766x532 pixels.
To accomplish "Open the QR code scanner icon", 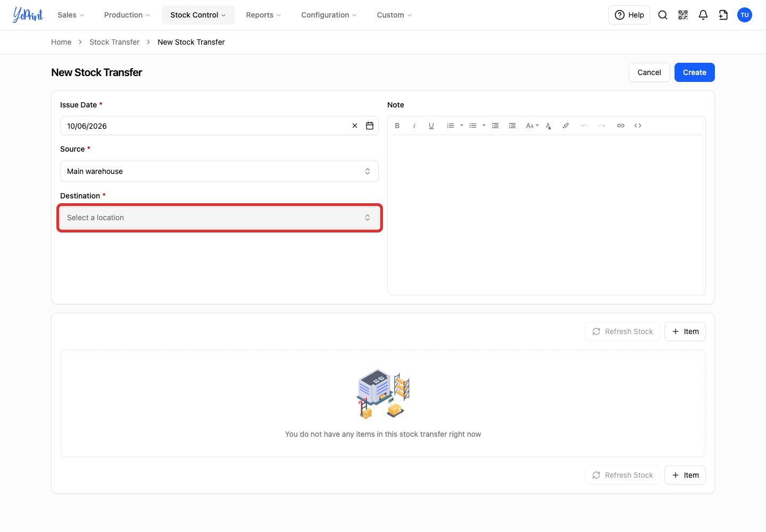I will coord(683,15).
